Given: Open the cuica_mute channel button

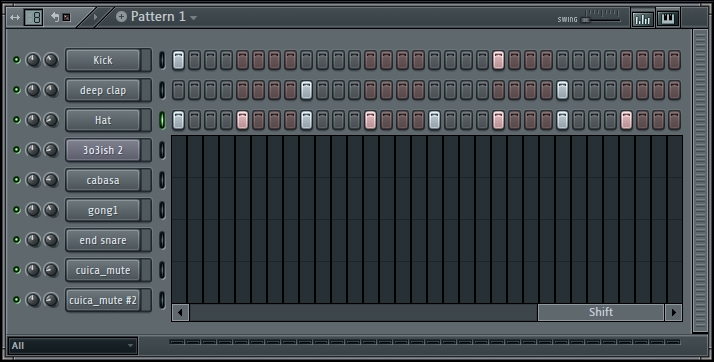Looking at the screenshot, I should click(103, 270).
